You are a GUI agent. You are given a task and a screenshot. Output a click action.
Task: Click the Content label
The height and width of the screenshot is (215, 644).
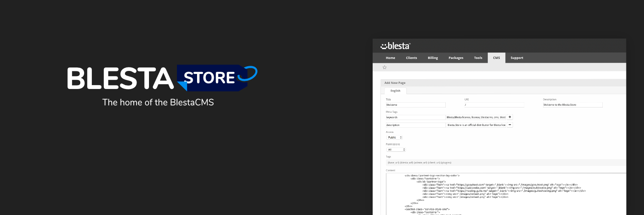[x=390, y=170]
